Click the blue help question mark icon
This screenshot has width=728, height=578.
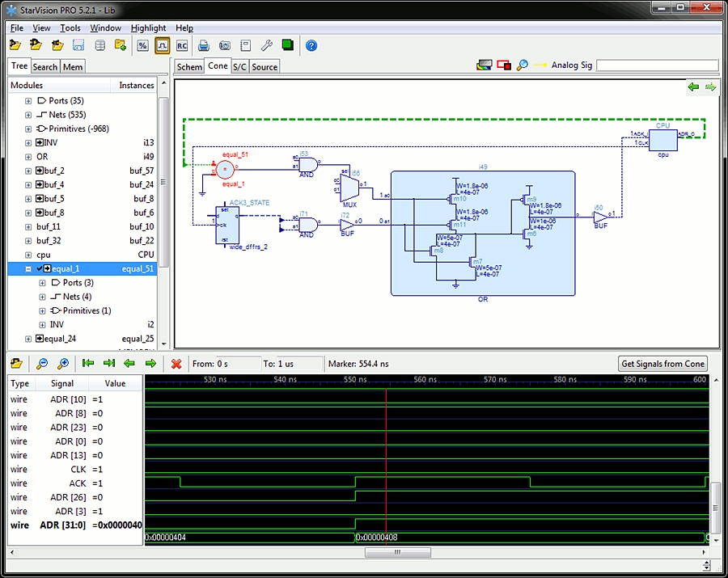point(311,45)
